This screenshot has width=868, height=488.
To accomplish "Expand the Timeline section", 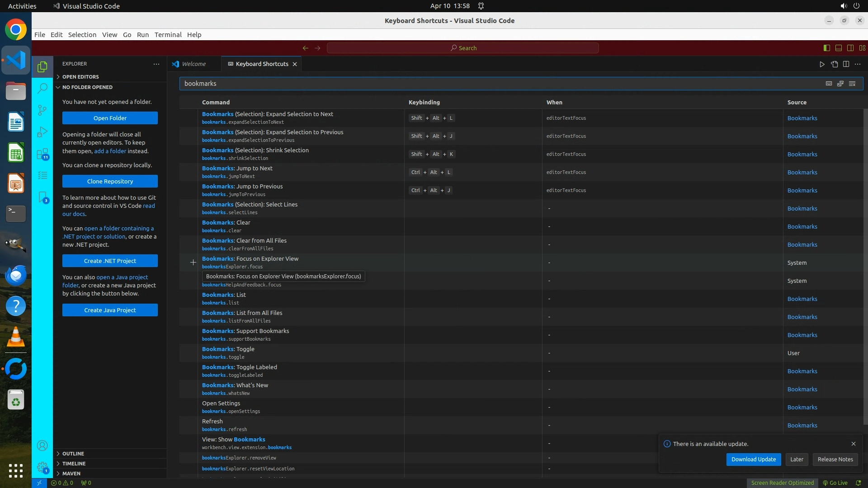I will (x=74, y=464).
